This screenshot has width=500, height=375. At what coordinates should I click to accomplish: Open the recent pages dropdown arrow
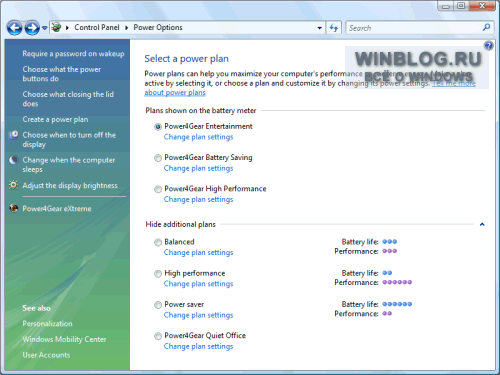(x=44, y=28)
